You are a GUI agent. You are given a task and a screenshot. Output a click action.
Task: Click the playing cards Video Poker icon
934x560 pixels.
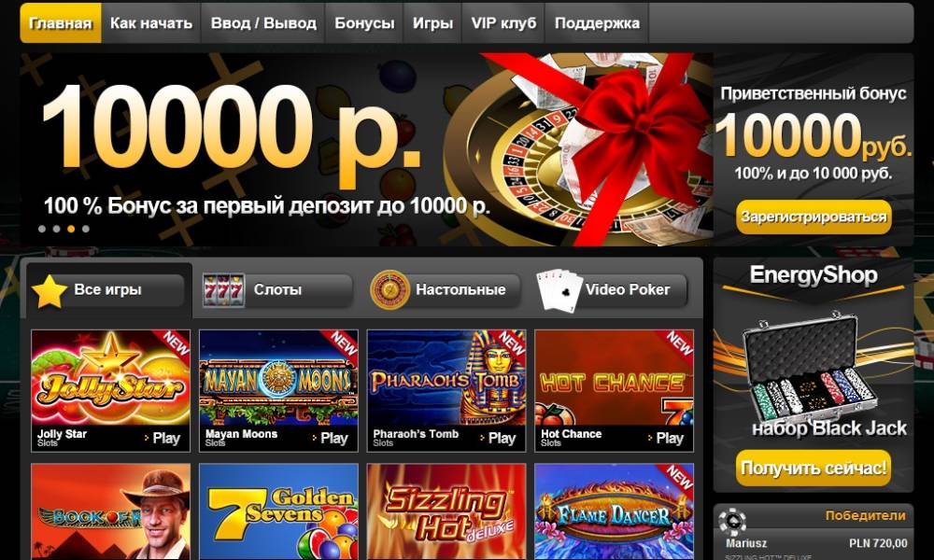point(559,290)
